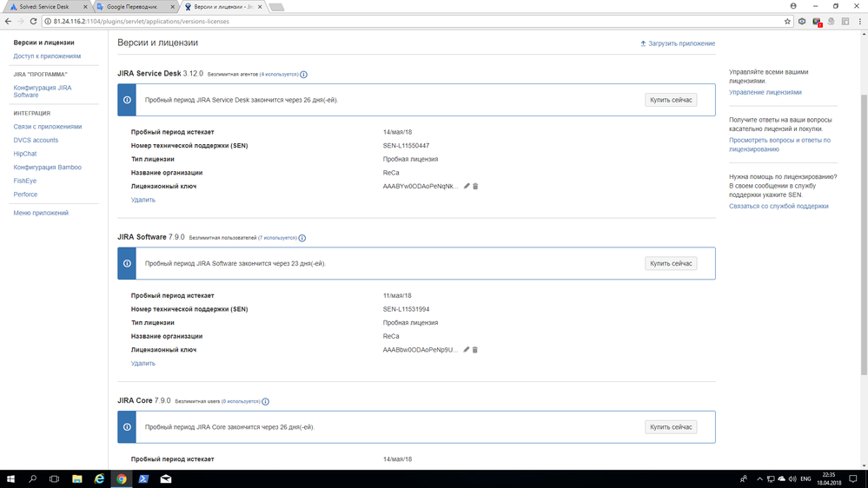Open the Windows Start menu
The image size is (868, 488).
point(10,479)
